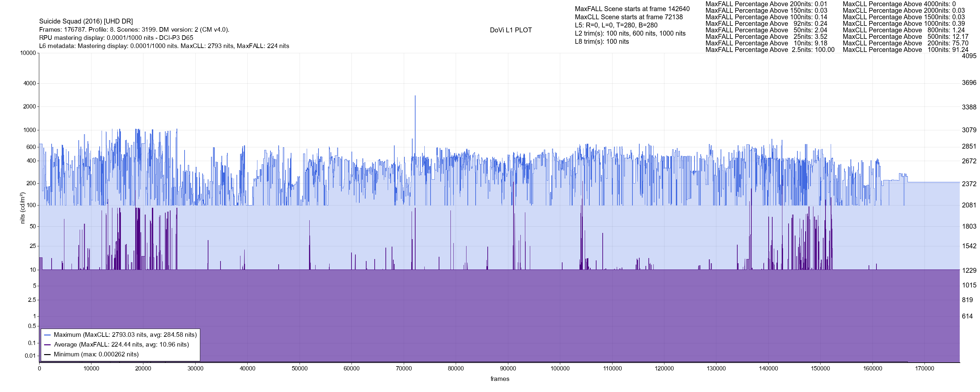Click the 4095 value on right axis
Image resolution: width=980 pixels, height=392 pixels.
[969, 56]
